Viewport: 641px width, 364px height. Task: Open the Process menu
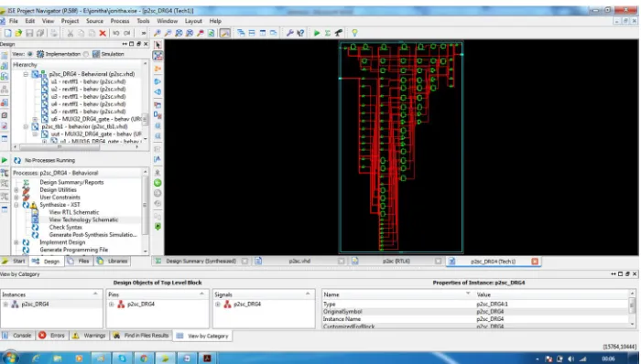tap(120, 21)
